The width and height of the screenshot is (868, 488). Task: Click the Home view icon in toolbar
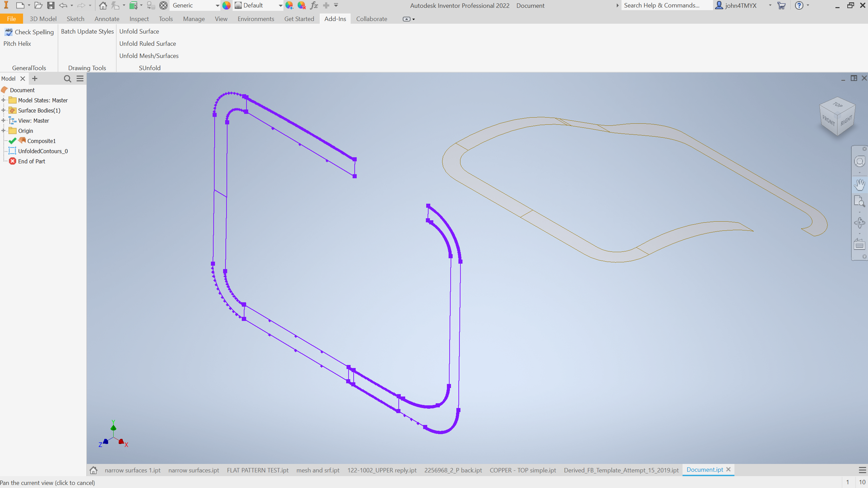coord(103,5)
